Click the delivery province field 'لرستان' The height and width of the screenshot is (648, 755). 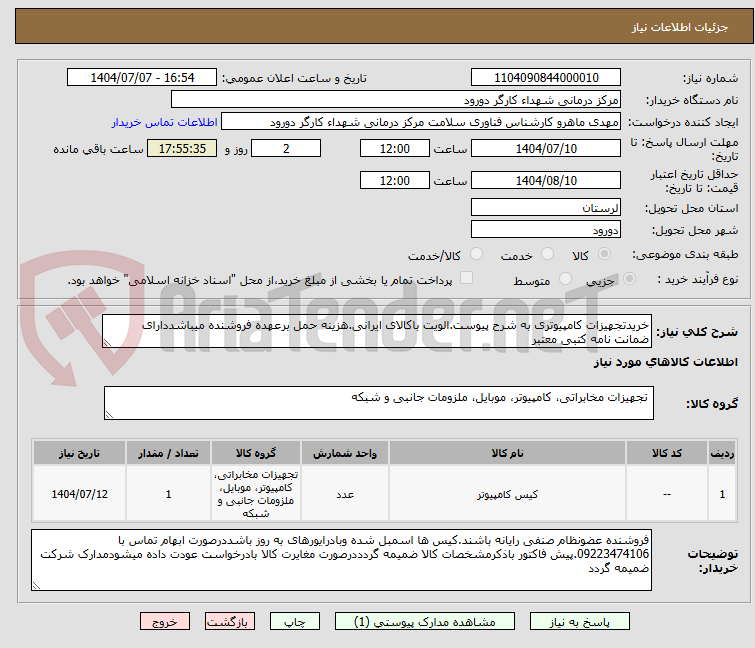coord(545,208)
